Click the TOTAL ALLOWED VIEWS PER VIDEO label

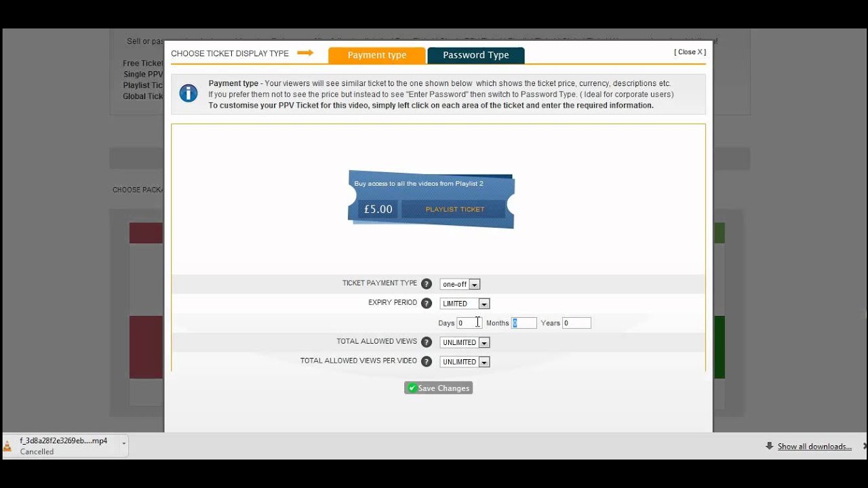click(x=359, y=361)
